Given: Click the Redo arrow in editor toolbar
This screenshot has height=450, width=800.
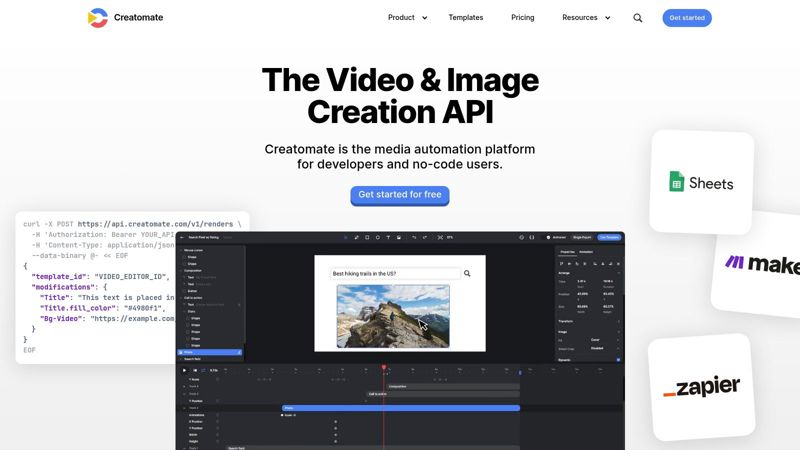Looking at the screenshot, I should coord(424,237).
